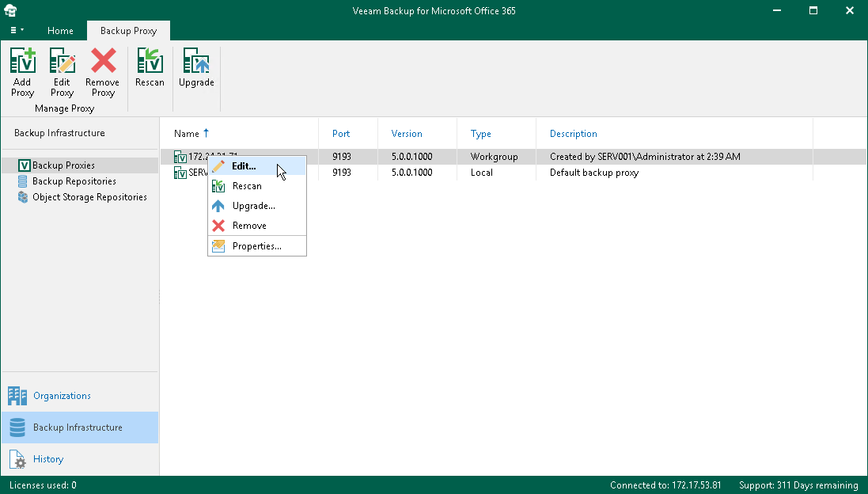
Task: Sort by the Description column header
Action: coord(573,134)
